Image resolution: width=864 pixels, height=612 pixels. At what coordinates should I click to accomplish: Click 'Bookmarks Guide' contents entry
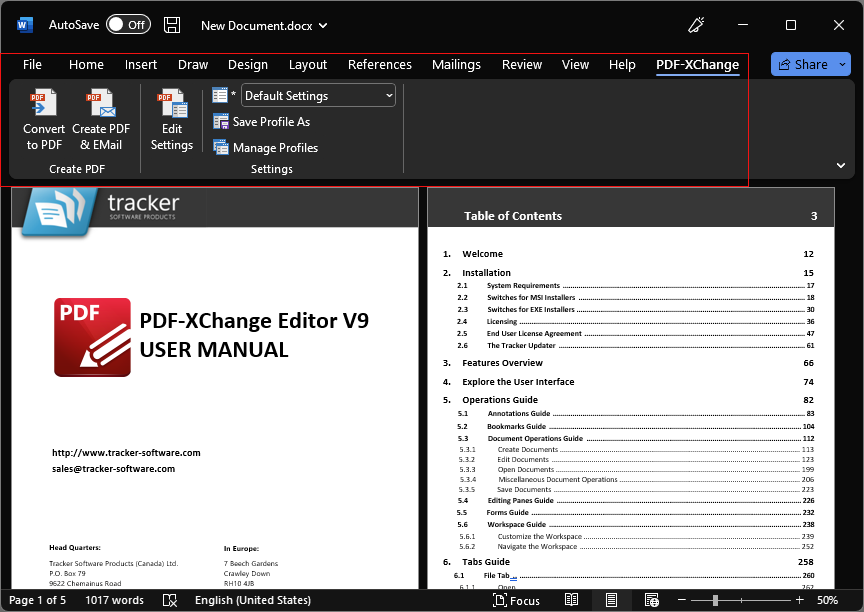516,426
